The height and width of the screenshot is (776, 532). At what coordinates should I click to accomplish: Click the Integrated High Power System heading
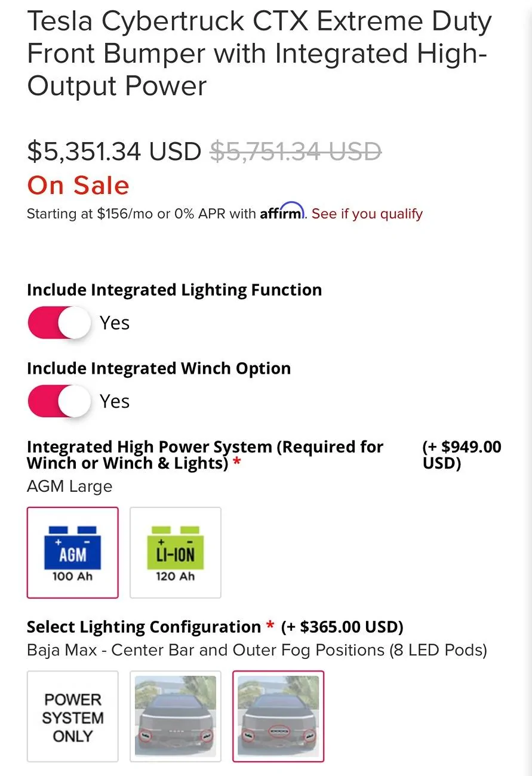205,455
